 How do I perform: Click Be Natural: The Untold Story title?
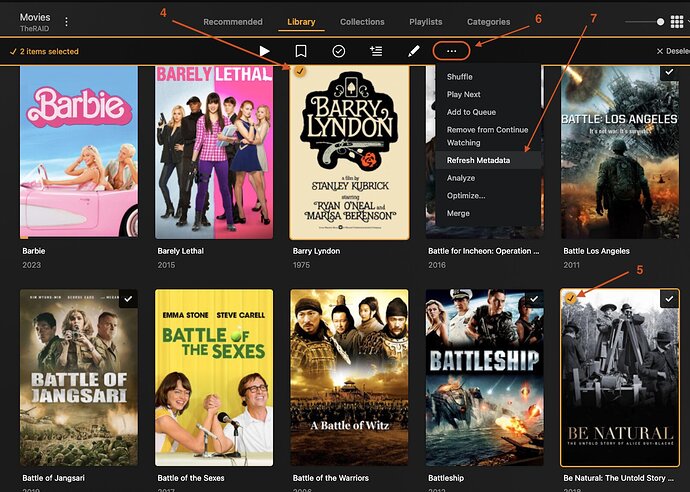coord(618,477)
